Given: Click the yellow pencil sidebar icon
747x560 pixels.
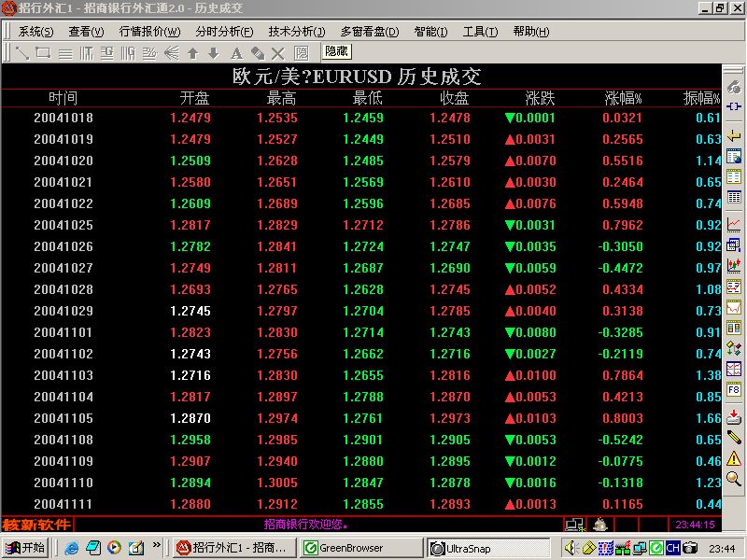Looking at the screenshot, I should tap(734, 437).
